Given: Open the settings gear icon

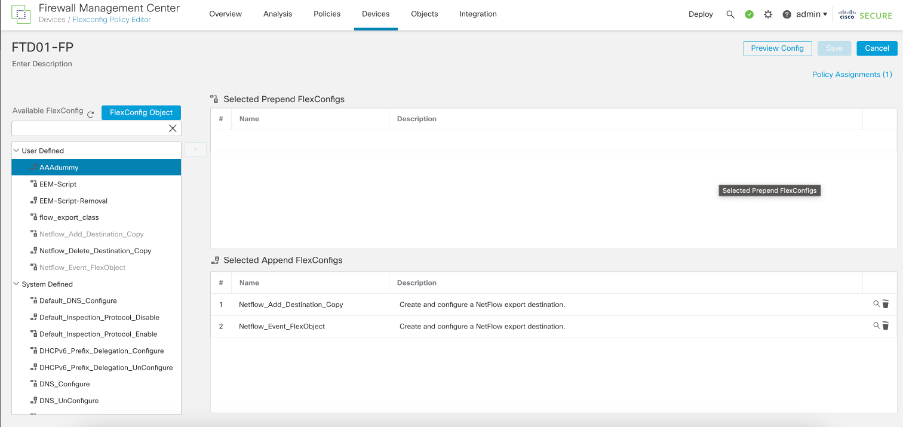Looking at the screenshot, I should 768,14.
